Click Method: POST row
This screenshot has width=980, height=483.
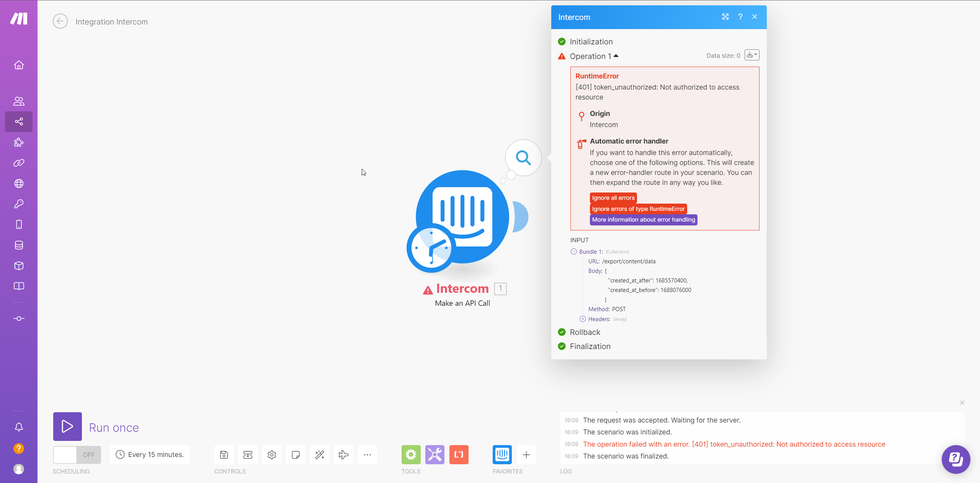click(x=607, y=309)
